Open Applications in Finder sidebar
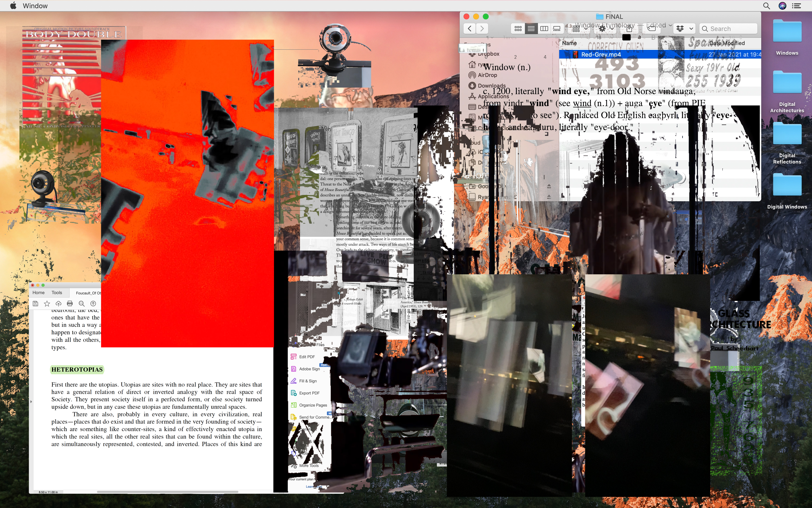This screenshot has height=508, width=812. 489,96
